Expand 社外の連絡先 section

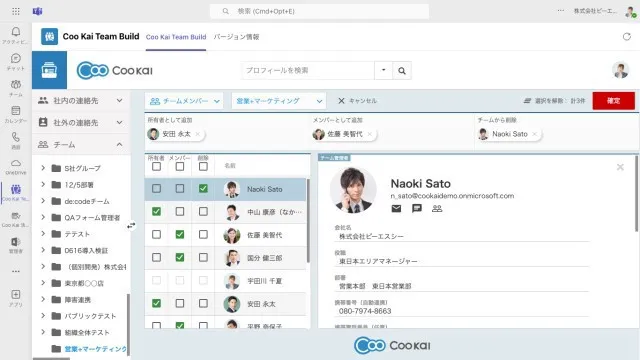click(x=80, y=122)
